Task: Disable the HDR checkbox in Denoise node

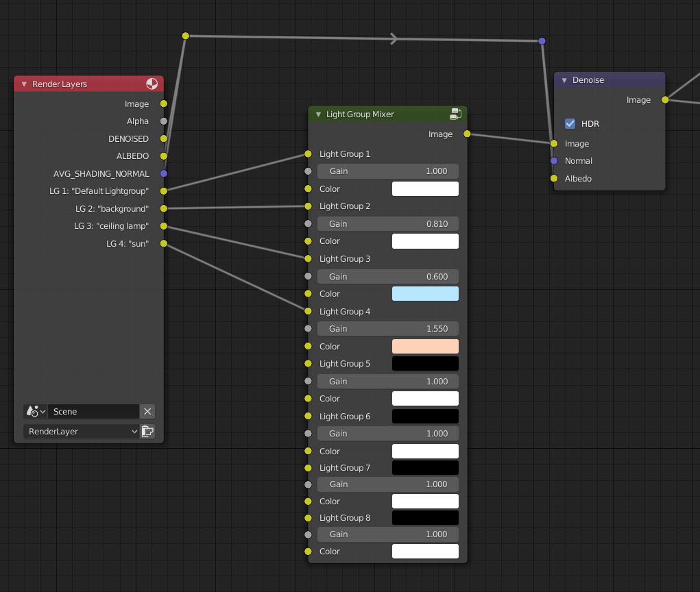Action: 570,124
